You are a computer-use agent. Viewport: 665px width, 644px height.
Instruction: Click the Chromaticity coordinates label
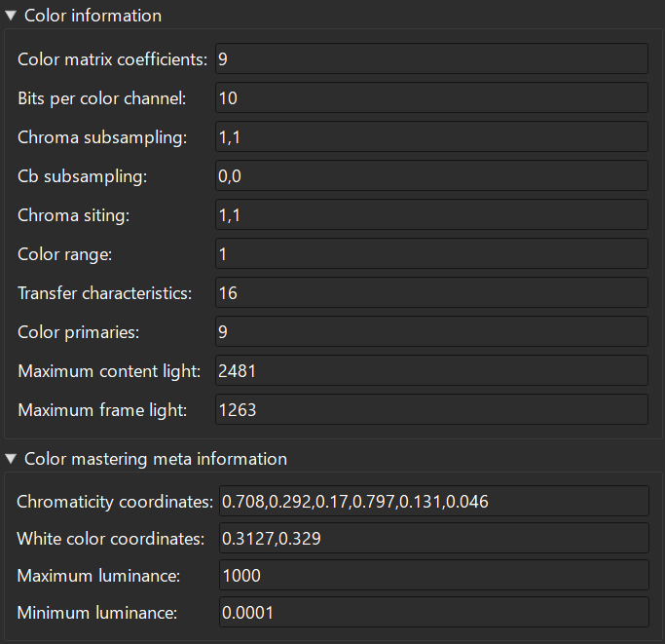point(115,502)
